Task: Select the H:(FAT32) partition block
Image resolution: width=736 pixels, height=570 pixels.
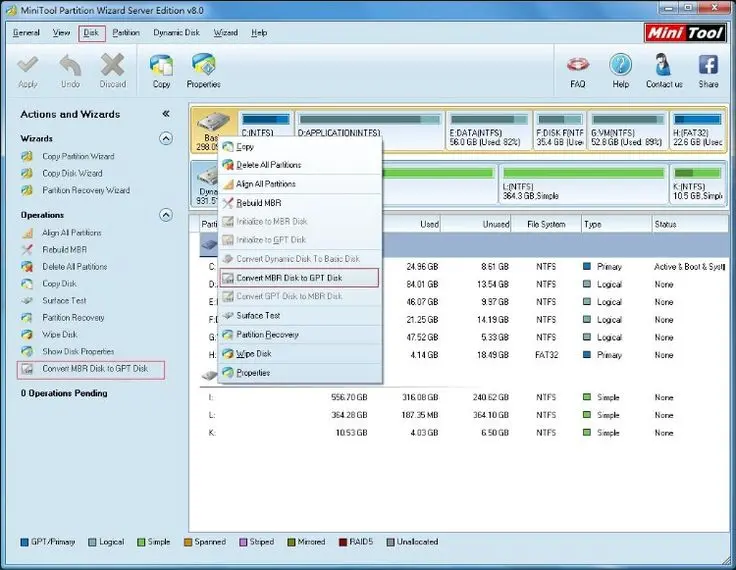Action: [698, 130]
